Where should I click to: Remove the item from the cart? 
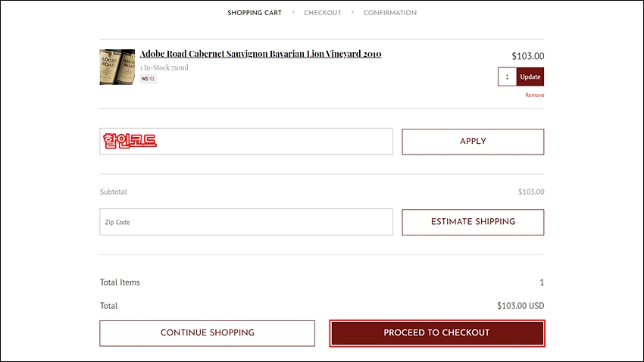point(535,95)
